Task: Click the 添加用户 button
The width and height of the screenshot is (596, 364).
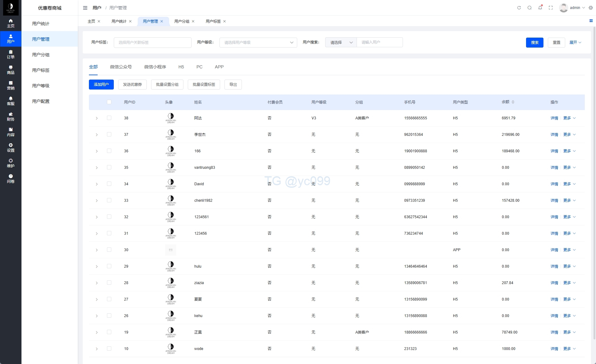Action: point(101,85)
